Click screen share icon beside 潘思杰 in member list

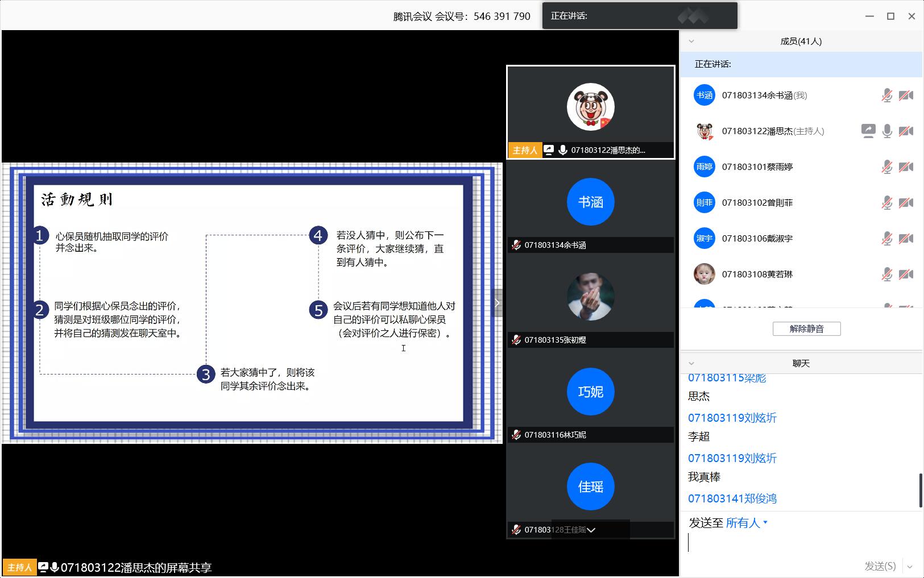(x=868, y=131)
